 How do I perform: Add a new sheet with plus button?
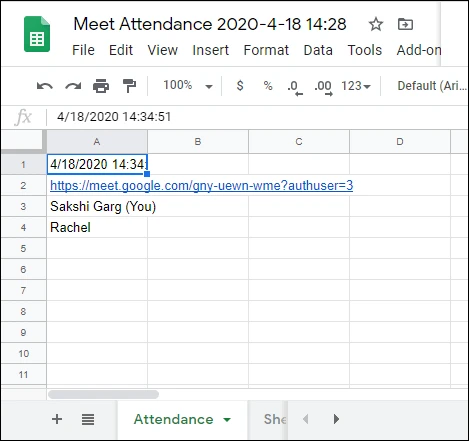tap(57, 419)
